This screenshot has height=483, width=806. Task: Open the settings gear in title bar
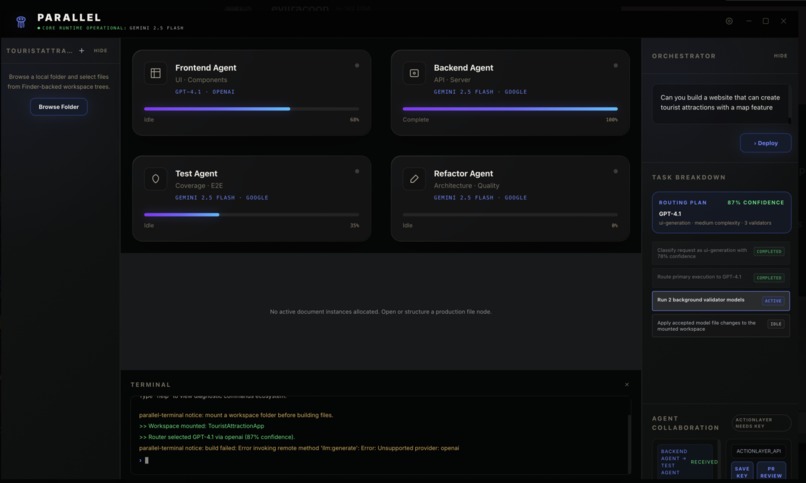pyautogui.click(x=729, y=21)
